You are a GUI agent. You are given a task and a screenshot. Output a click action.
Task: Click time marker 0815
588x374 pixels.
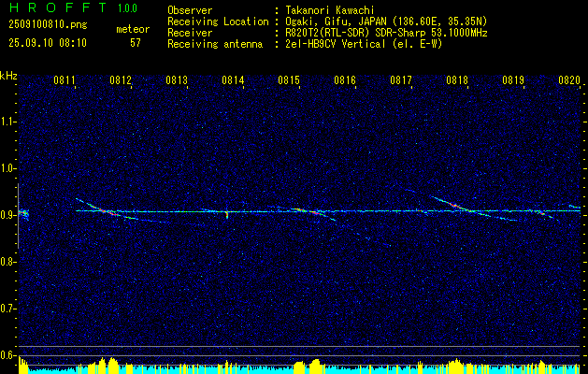pos(289,79)
